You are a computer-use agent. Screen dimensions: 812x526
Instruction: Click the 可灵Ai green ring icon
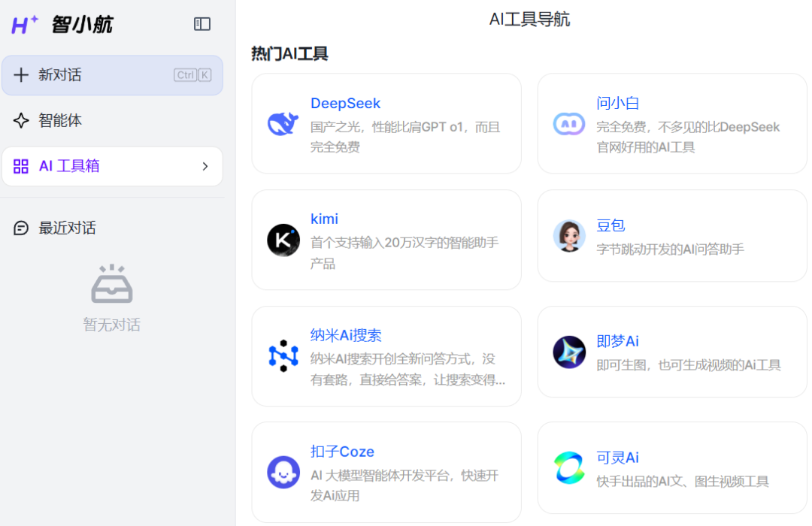click(569, 467)
